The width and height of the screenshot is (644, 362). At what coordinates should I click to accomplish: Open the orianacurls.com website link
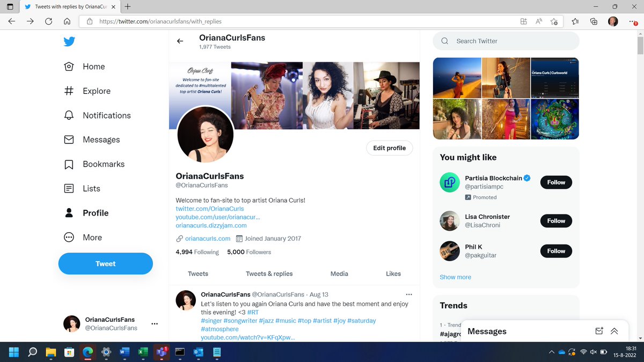[x=207, y=239]
